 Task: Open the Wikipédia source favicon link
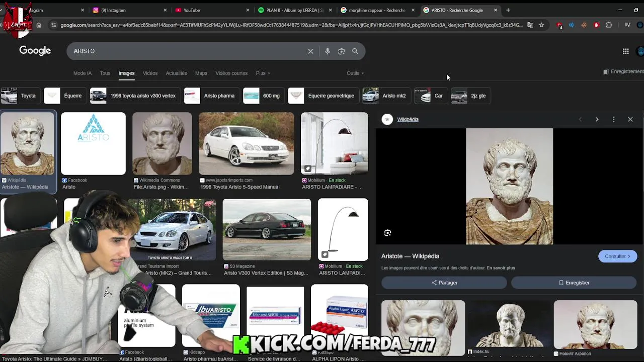[387, 119]
